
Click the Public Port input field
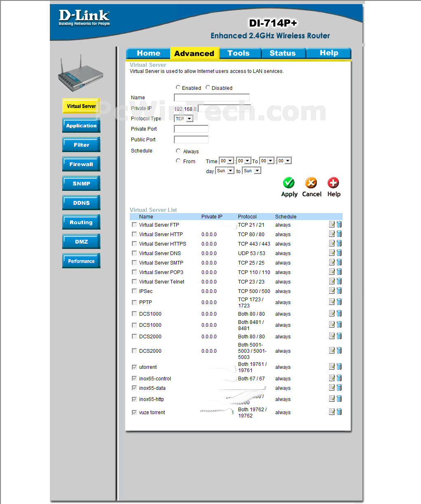click(x=191, y=140)
